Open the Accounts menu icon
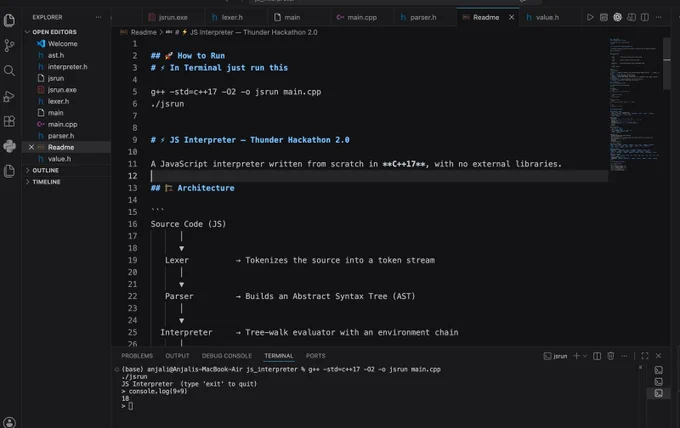 click(9, 422)
